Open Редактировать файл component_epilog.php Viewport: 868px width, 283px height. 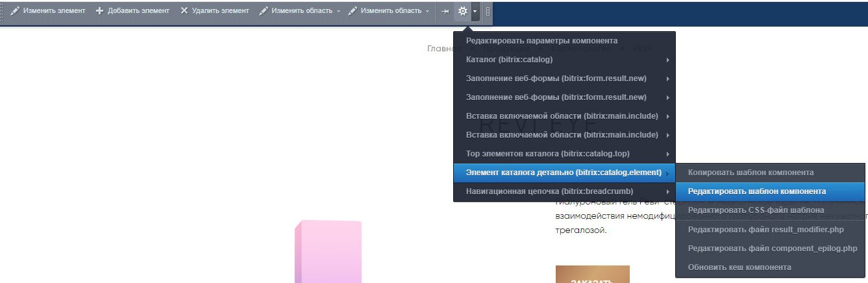[772, 248]
